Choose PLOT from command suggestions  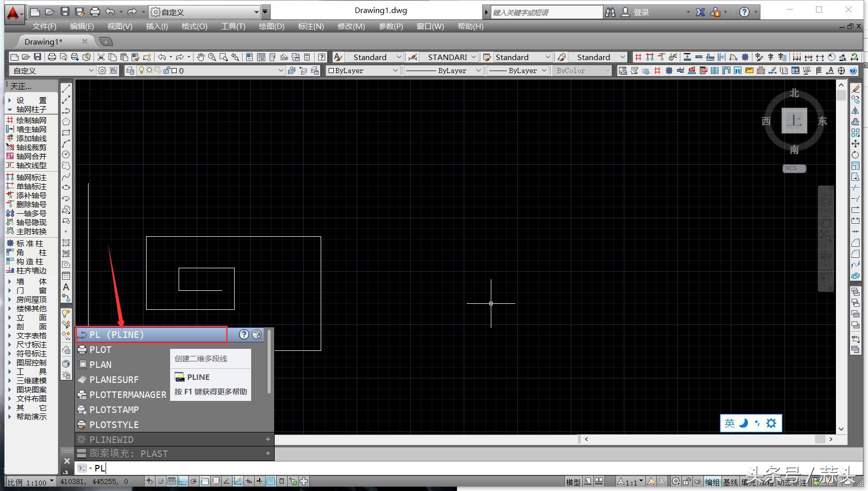coord(101,350)
